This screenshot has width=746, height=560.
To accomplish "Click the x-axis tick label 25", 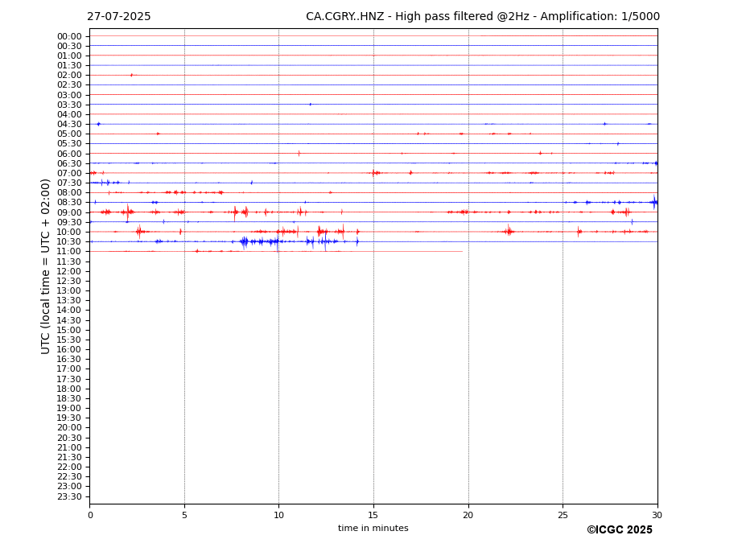I will point(563,515).
